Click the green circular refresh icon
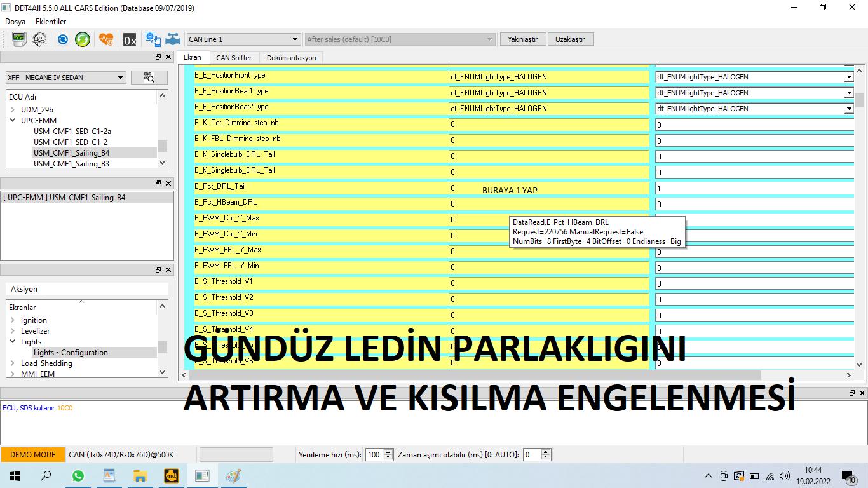This screenshot has width=868, height=488. click(x=83, y=39)
